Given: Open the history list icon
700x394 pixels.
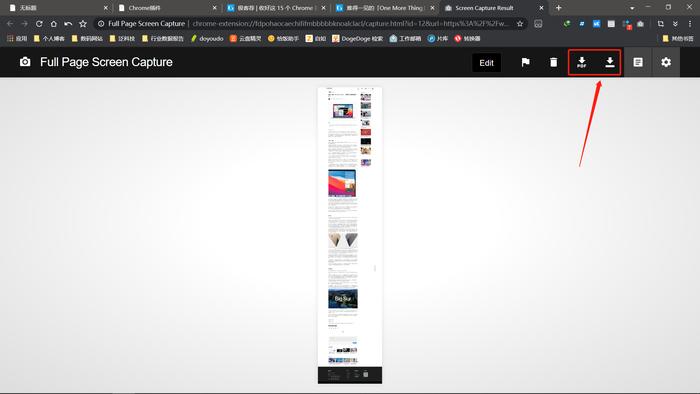Looking at the screenshot, I should click(638, 62).
